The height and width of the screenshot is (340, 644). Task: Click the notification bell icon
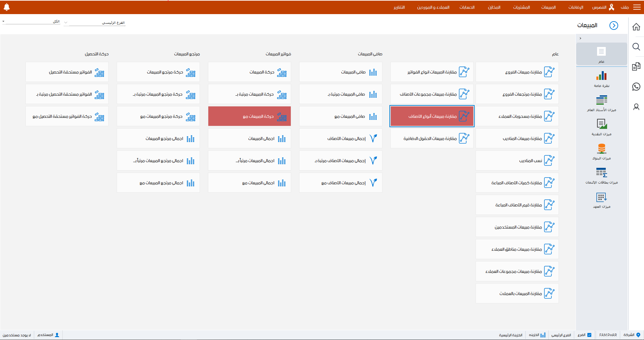[6, 7]
